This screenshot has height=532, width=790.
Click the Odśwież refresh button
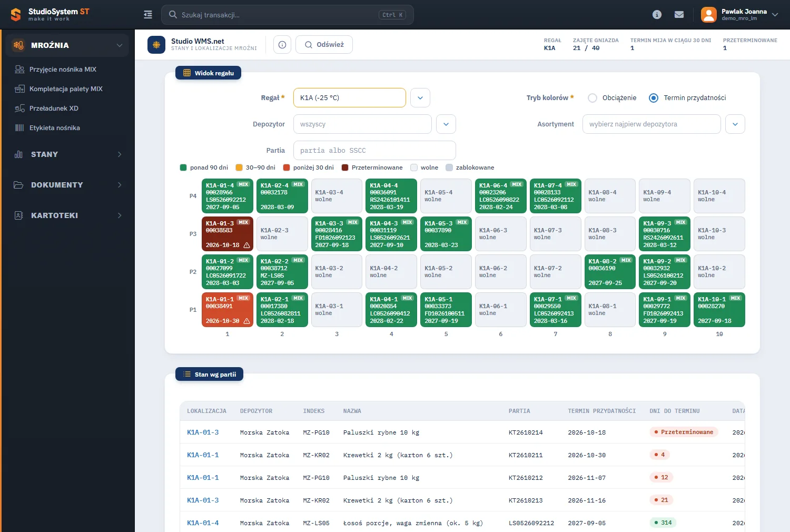click(x=324, y=45)
